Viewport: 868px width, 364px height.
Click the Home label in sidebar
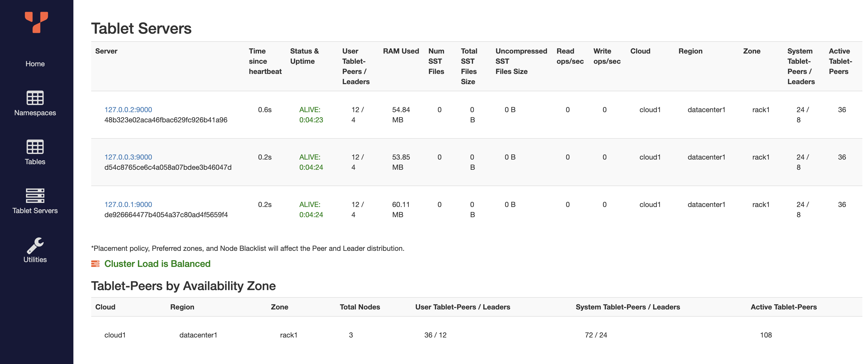[35, 63]
